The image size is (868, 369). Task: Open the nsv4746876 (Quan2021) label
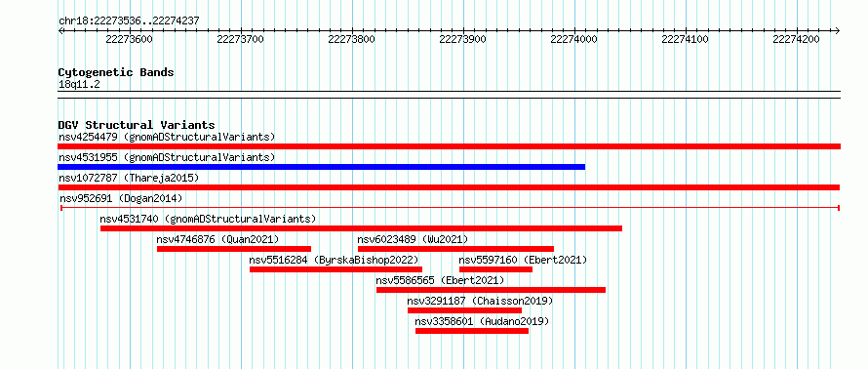point(218,239)
